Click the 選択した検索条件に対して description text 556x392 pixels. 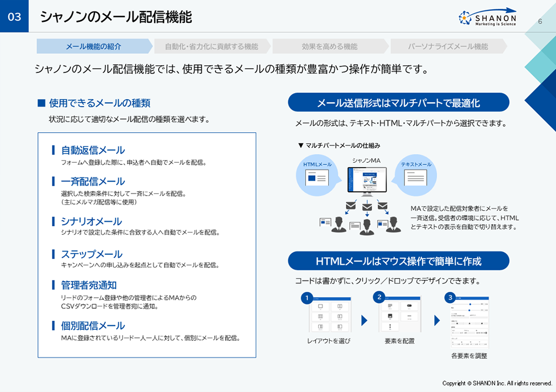(x=123, y=194)
